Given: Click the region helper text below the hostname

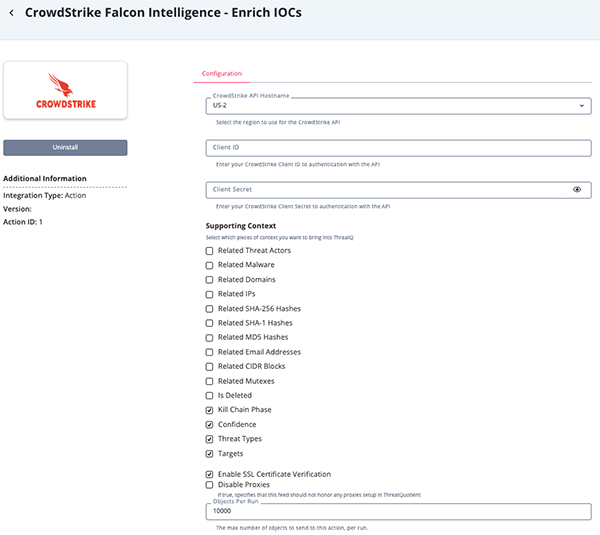Looking at the screenshot, I should pyautogui.click(x=278, y=122).
